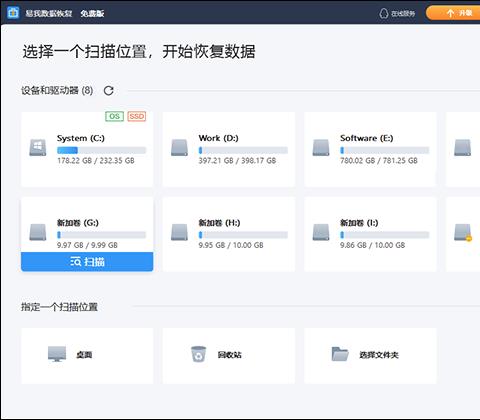Image resolution: width=480 pixels, height=420 pixels.
Task: Click the SSD tag on System drive
Action: [x=137, y=116]
